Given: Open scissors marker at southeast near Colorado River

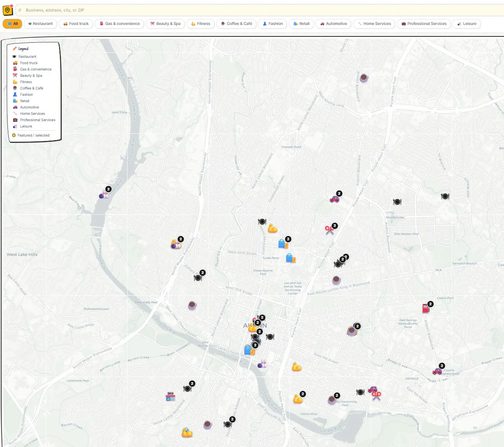Looking at the screenshot, I should [x=376, y=396].
